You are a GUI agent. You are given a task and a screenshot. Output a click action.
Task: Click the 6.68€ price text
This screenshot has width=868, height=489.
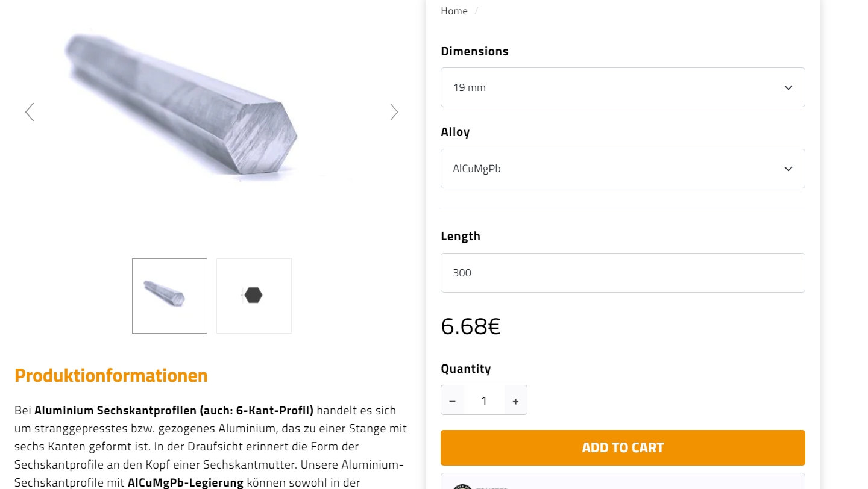click(470, 326)
